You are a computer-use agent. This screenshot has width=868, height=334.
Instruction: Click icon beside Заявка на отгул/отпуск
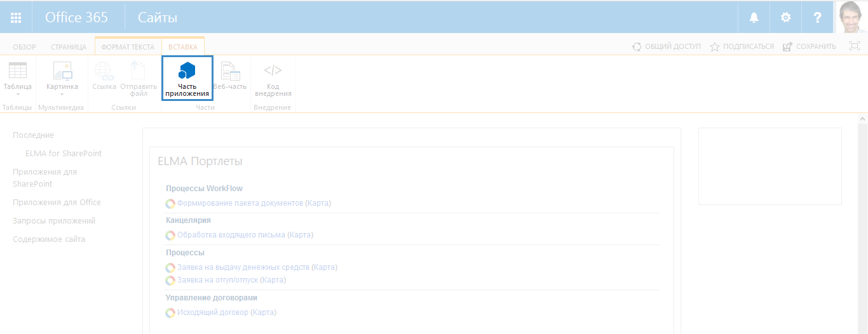[170, 281]
